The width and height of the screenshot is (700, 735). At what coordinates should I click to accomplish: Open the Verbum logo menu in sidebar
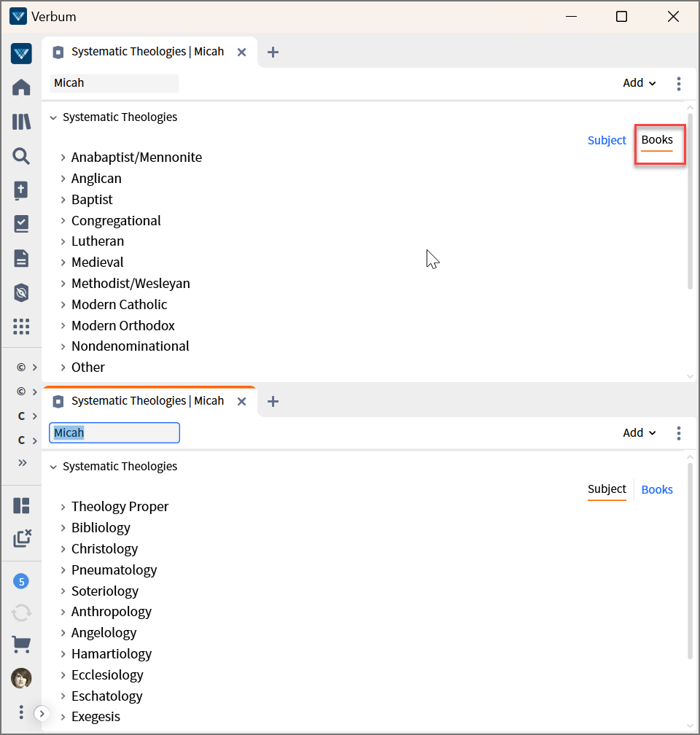click(x=21, y=53)
